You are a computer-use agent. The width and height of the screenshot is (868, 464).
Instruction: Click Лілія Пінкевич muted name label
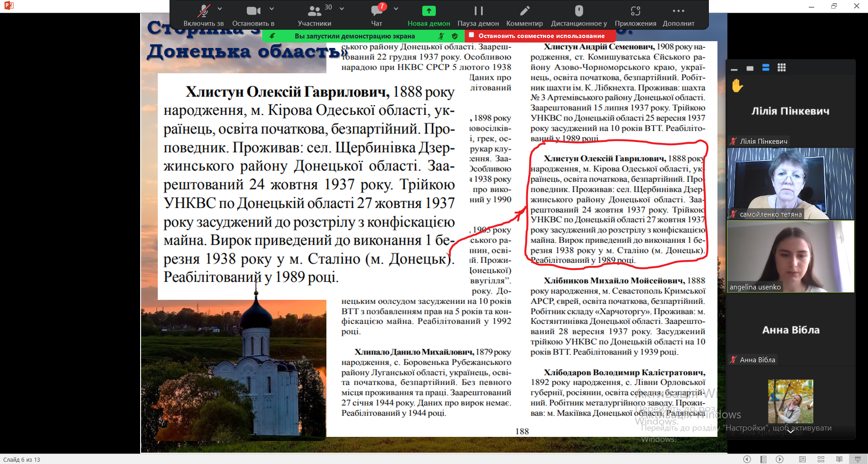(759, 141)
